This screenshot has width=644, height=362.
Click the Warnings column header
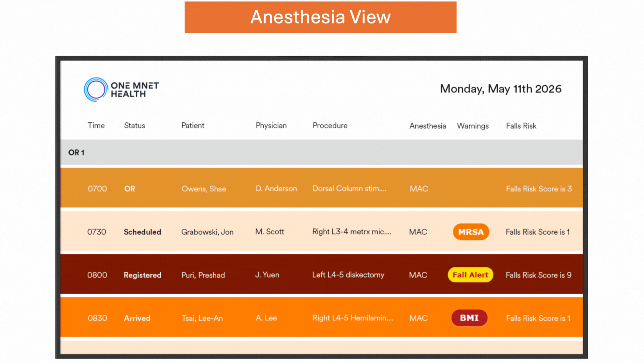[473, 126]
